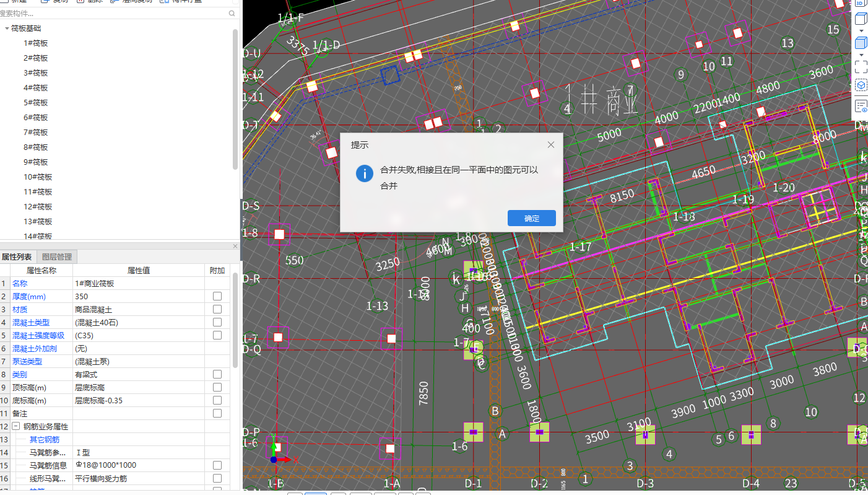Select 9#筏板 in component tree

[x=36, y=162]
